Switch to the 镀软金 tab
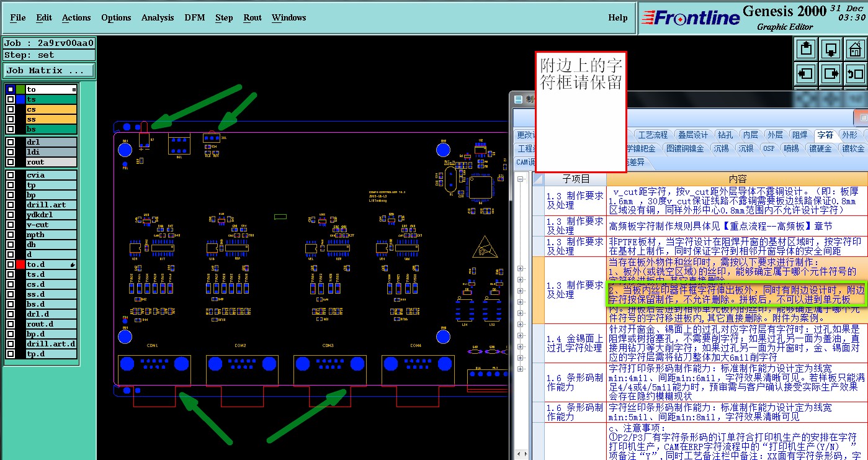This screenshot has width=868, height=460. click(852, 148)
